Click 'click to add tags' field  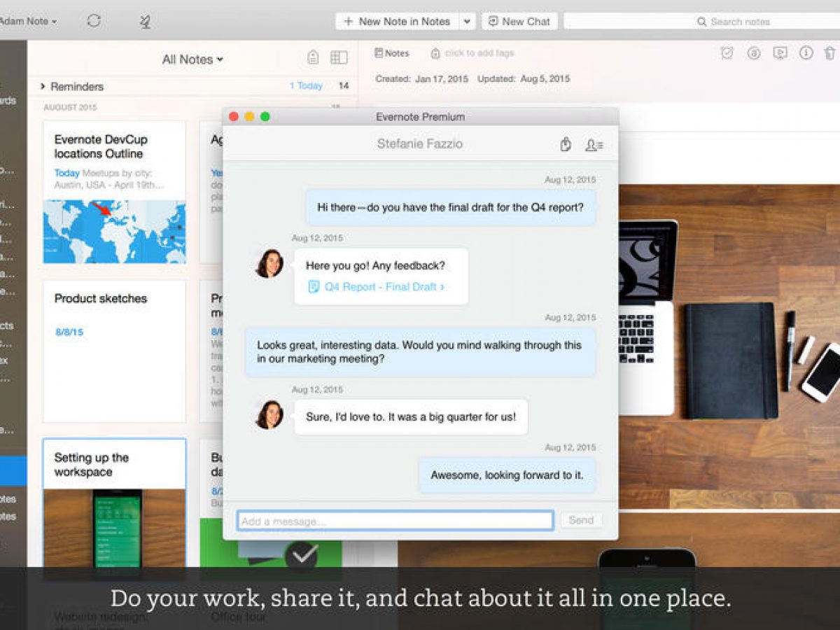click(479, 53)
